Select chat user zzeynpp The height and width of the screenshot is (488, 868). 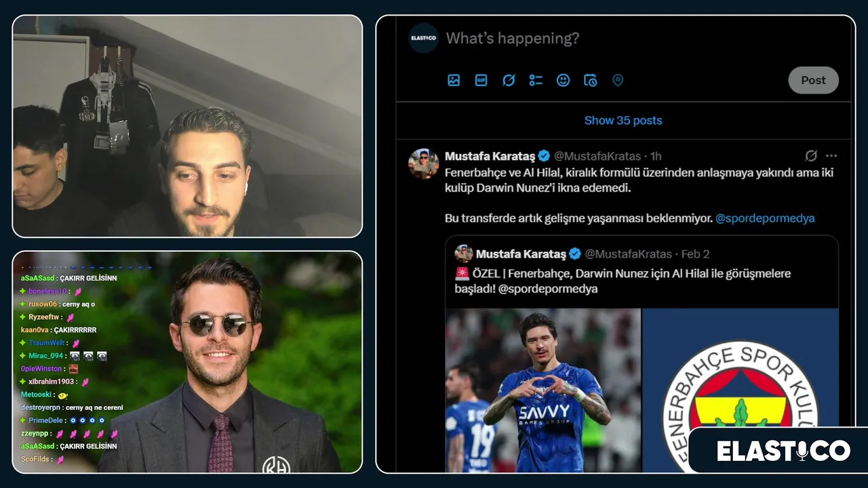point(35,433)
